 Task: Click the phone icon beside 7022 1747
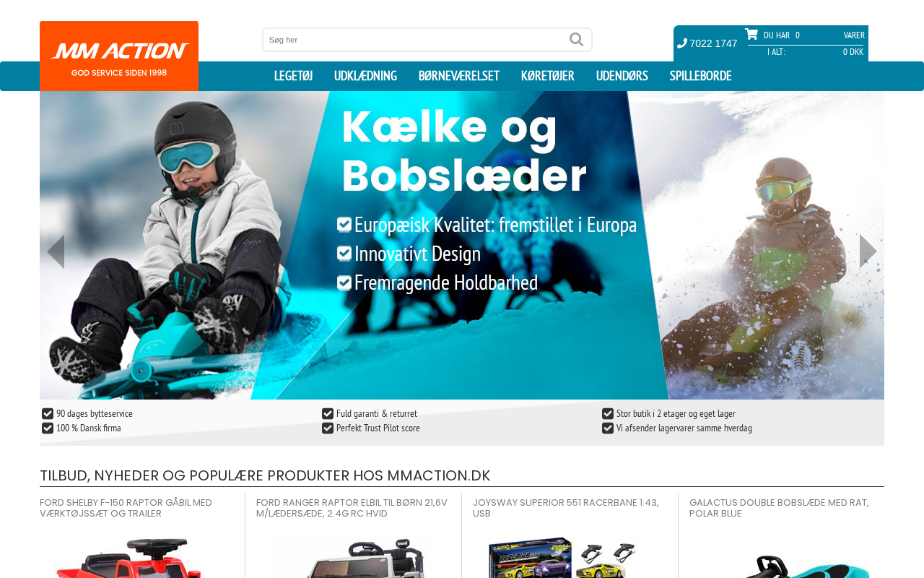click(682, 43)
